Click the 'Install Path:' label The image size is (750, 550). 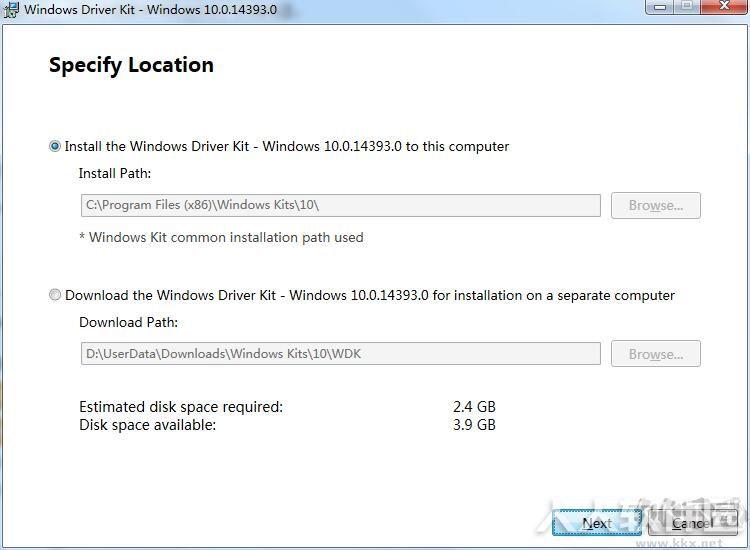click(x=115, y=174)
